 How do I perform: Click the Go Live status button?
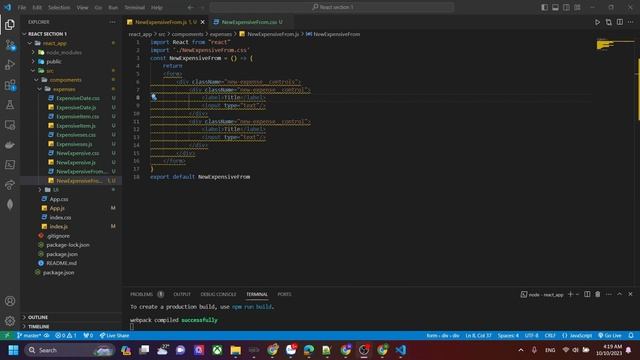click(610, 336)
